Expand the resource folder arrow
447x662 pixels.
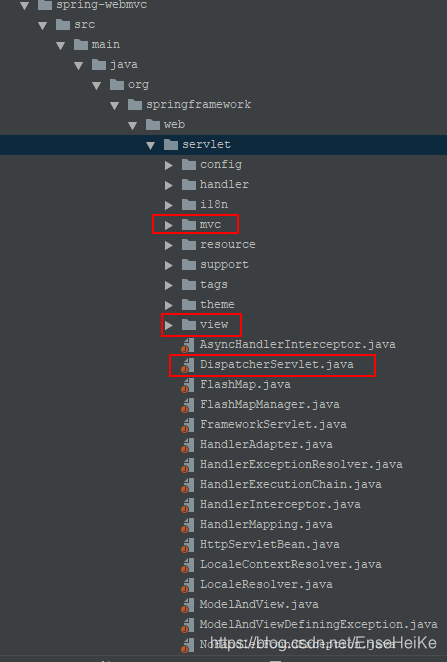pyautogui.click(x=169, y=245)
